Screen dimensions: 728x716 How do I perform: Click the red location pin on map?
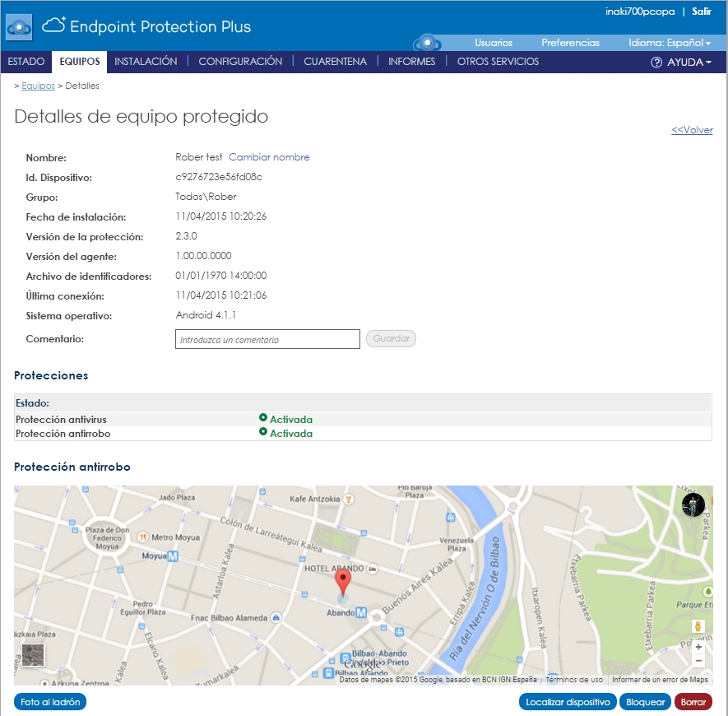343,583
